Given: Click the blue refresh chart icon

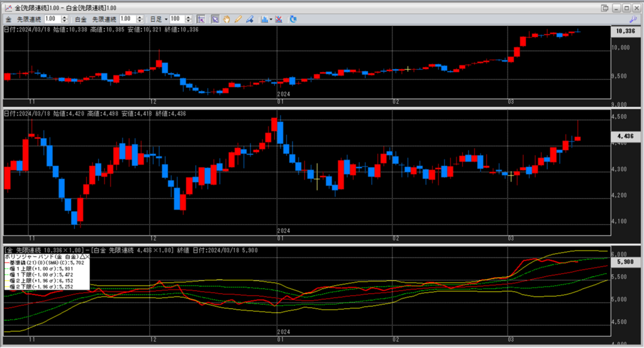Looking at the screenshot, I should pyautogui.click(x=293, y=19).
